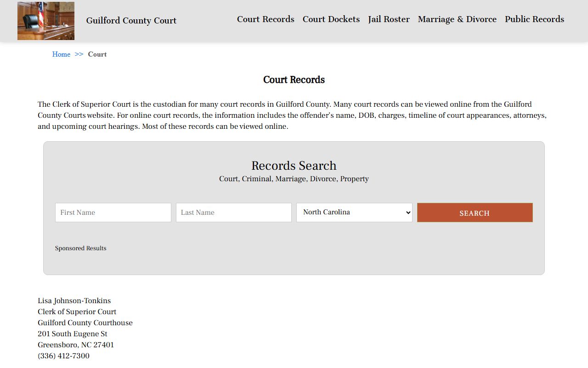This screenshot has width=588, height=368.
Task: Focus the Last Name input field
Action: point(234,213)
